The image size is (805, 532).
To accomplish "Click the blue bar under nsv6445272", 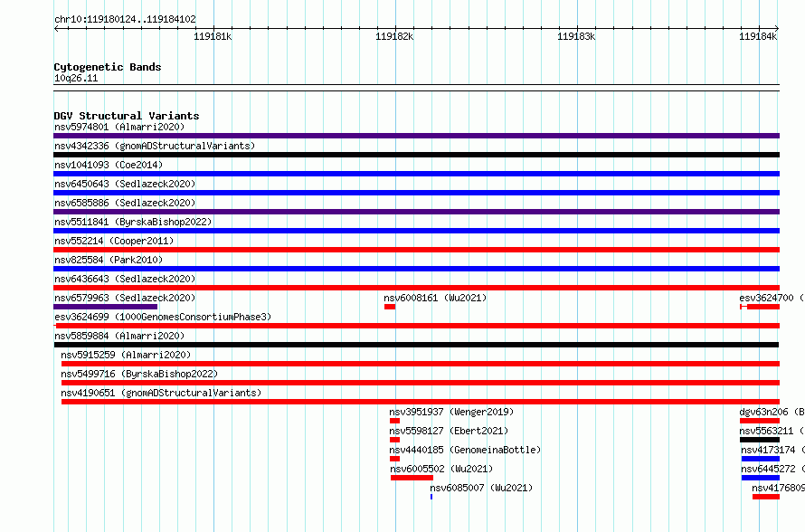I will tap(761, 478).
